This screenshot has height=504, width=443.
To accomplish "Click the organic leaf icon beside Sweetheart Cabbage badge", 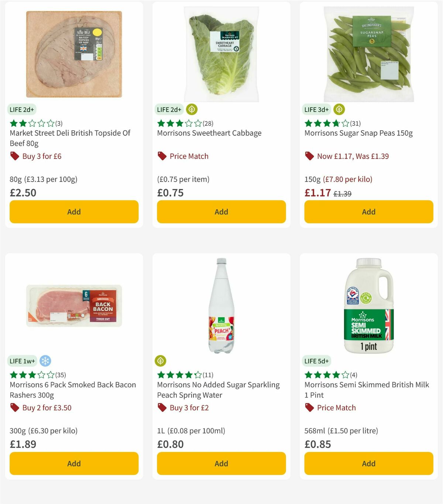I will coord(191,110).
